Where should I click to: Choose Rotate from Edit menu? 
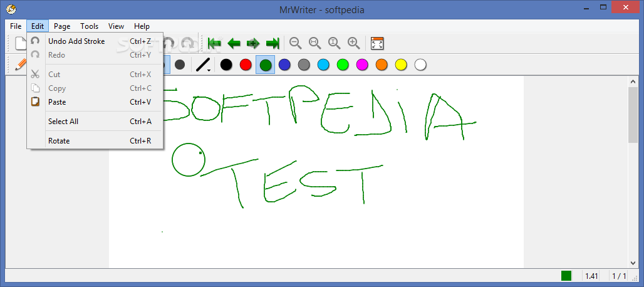coord(95,141)
